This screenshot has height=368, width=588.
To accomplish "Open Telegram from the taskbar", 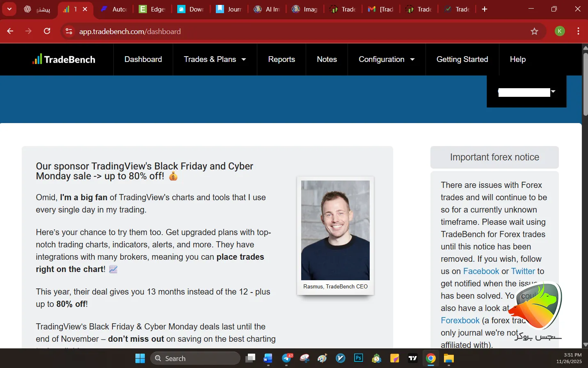I will (287, 358).
